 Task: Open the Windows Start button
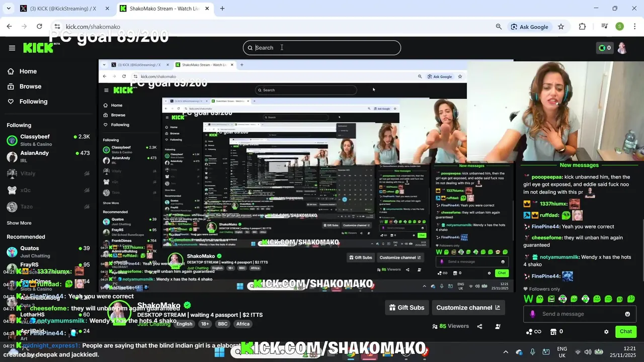219,352
